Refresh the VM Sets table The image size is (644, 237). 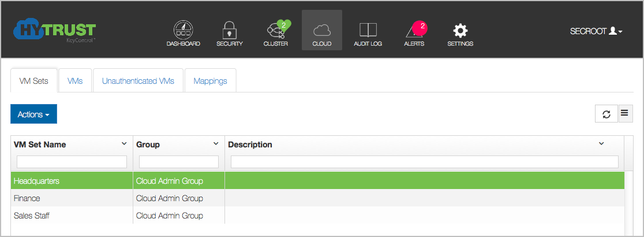pos(606,114)
